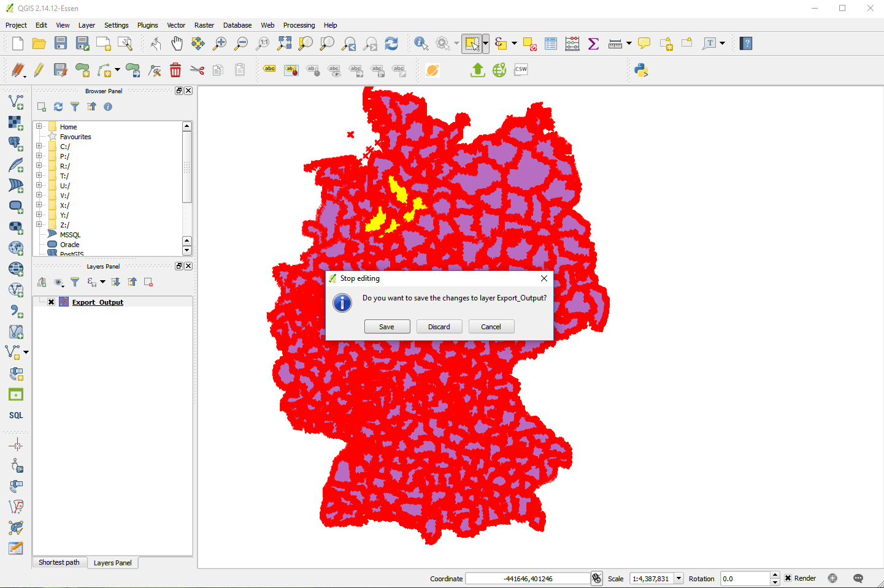Open the Python console icon
This screenshot has height=588, width=884.
tap(641, 70)
